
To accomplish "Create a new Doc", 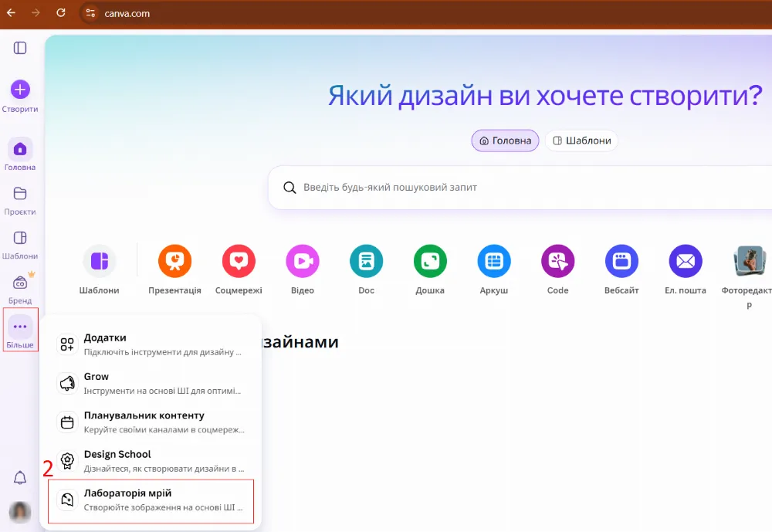I will (x=366, y=261).
